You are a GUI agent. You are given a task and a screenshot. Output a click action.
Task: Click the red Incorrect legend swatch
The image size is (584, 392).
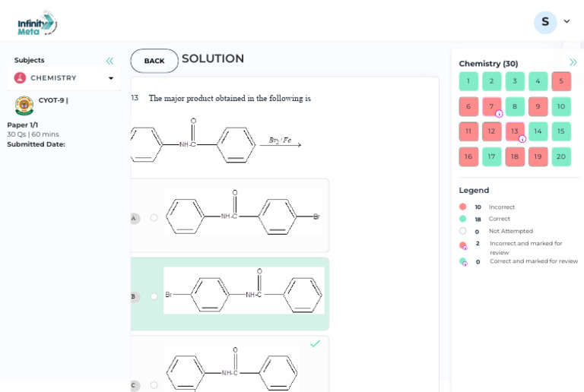pyautogui.click(x=462, y=207)
